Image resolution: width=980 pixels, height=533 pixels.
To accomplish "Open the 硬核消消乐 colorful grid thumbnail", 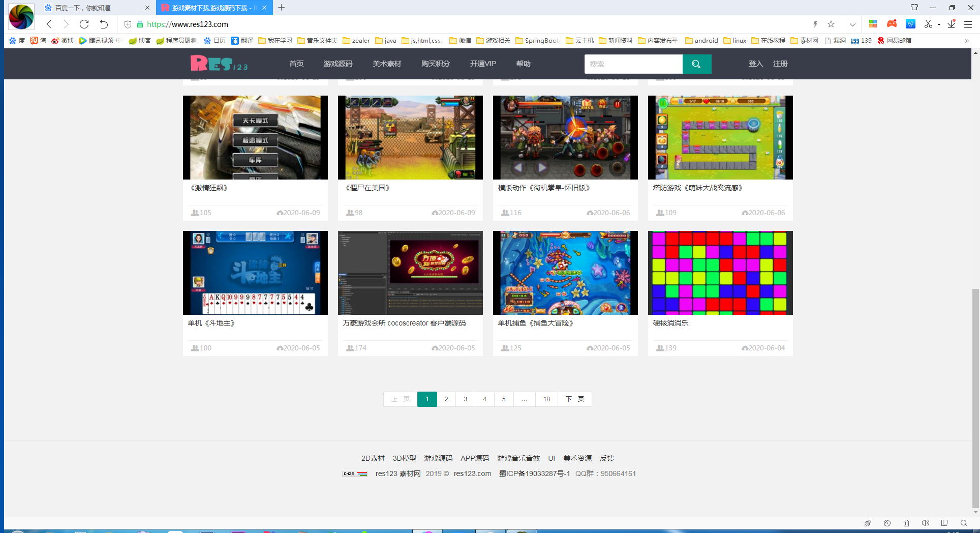I will 720,273.
